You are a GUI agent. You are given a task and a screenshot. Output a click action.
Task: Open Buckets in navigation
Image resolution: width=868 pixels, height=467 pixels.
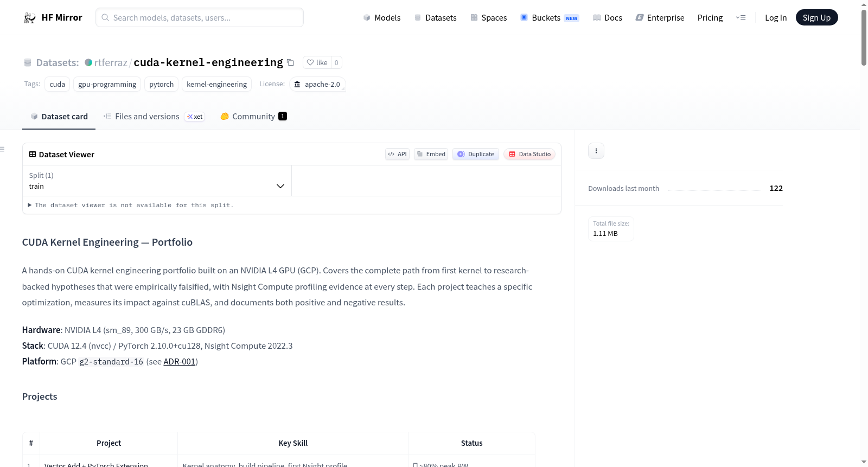point(550,18)
